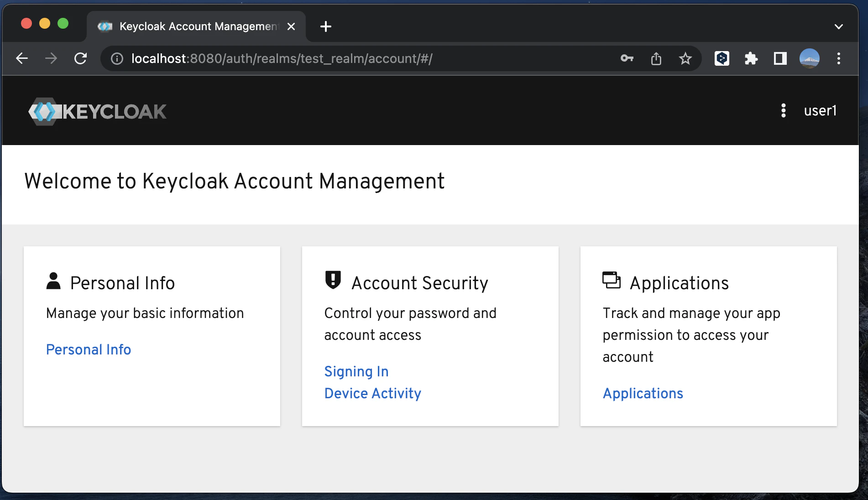Viewport: 868px width, 500px height.
Task: Expand the tab search chevron
Action: click(838, 26)
